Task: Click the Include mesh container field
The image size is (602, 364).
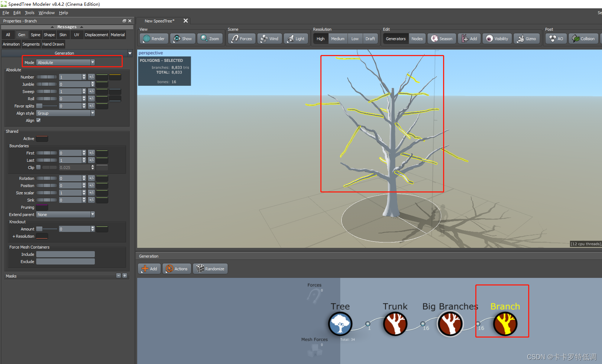Action: [x=66, y=254]
